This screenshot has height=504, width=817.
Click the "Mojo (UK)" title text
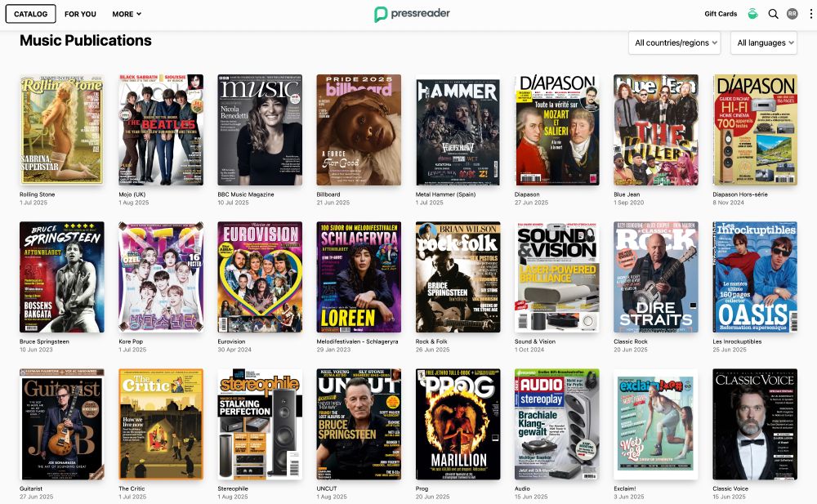pos(132,194)
